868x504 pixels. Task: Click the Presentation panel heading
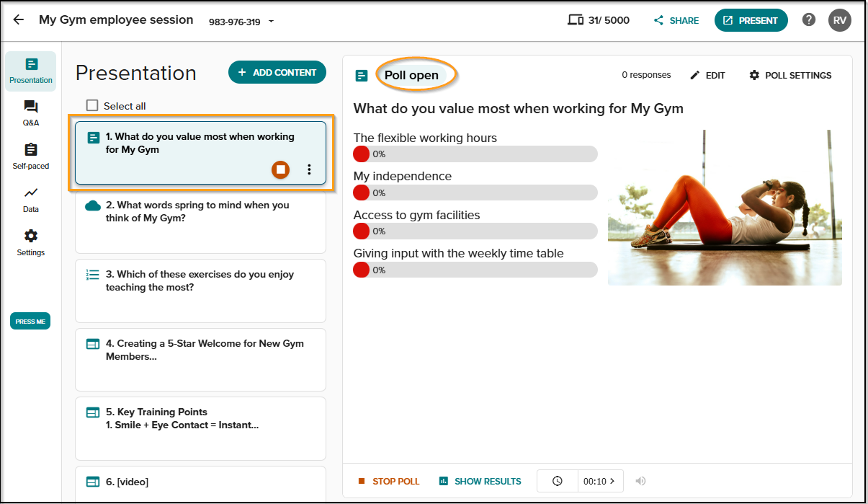coord(136,73)
